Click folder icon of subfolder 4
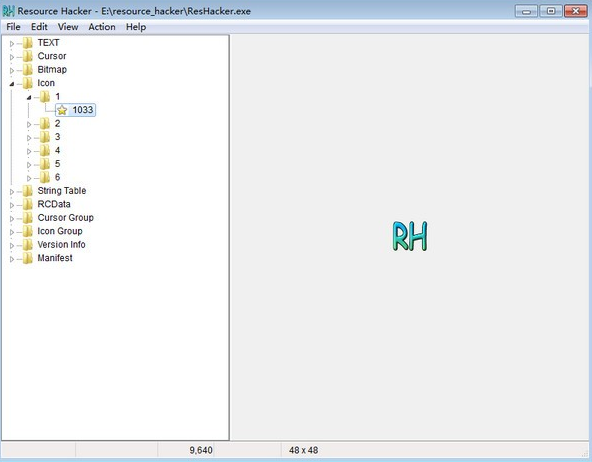The image size is (592, 462). click(45, 151)
